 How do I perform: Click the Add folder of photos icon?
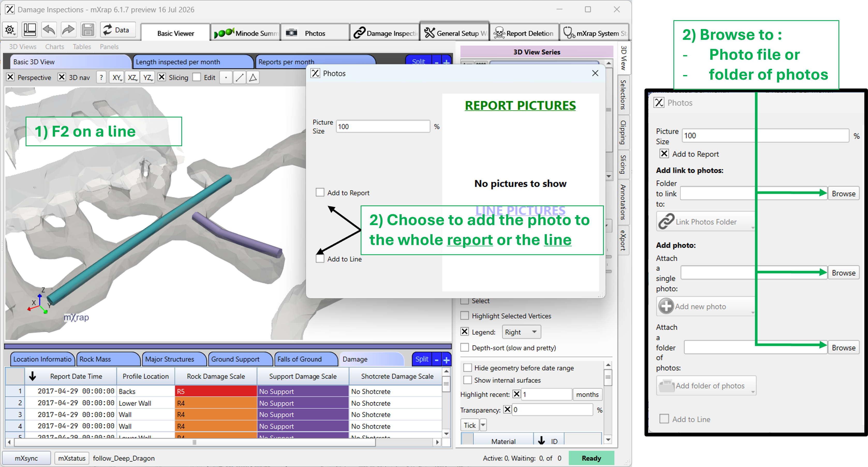(x=666, y=386)
